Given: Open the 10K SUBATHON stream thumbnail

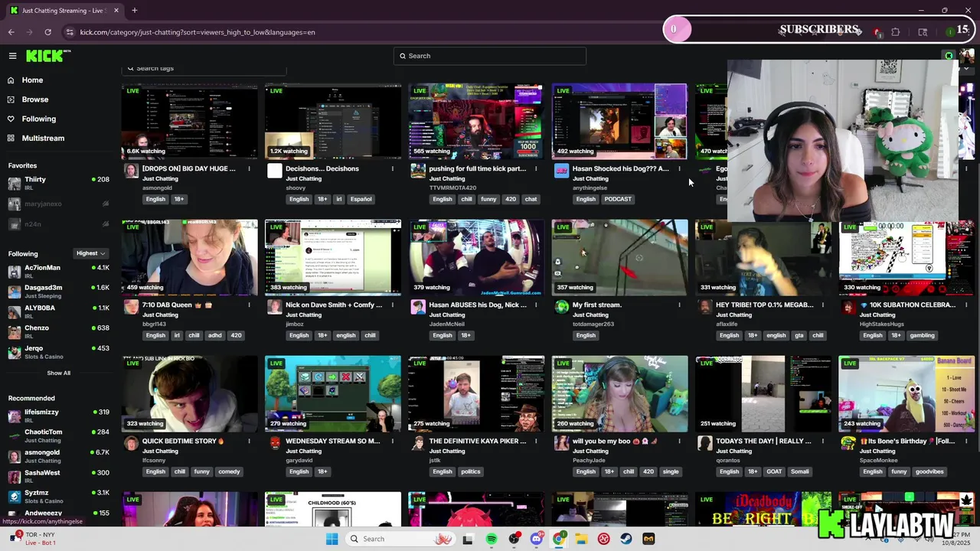Looking at the screenshot, I should [x=906, y=257].
